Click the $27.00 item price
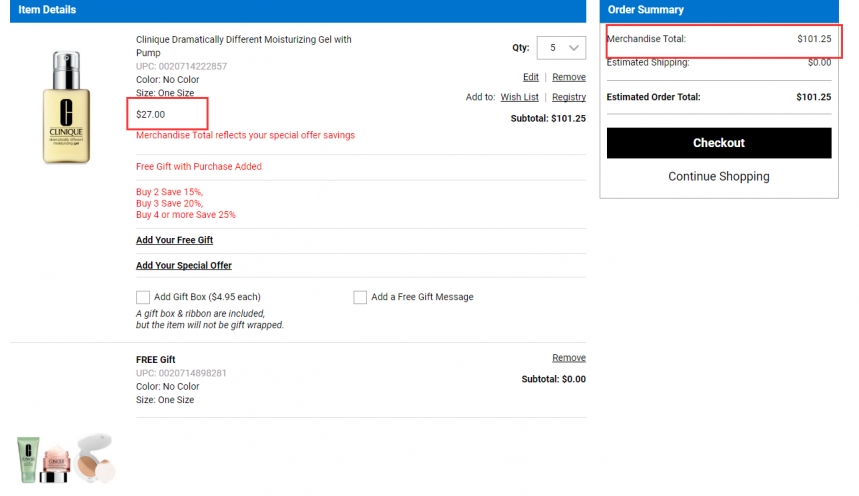The height and width of the screenshot is (496, 859). point(150,115)
